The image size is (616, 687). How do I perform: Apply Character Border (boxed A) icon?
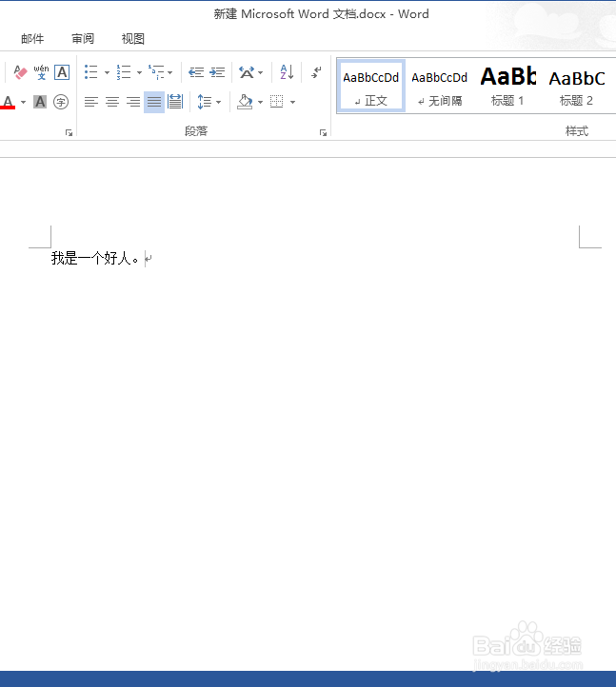[62, 72]
